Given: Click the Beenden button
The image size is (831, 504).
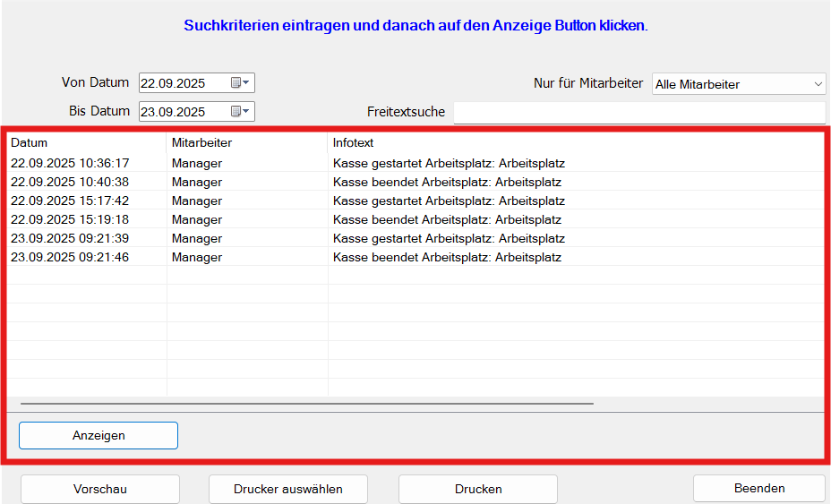Looking at the screenshot, I should coord(759,488).
